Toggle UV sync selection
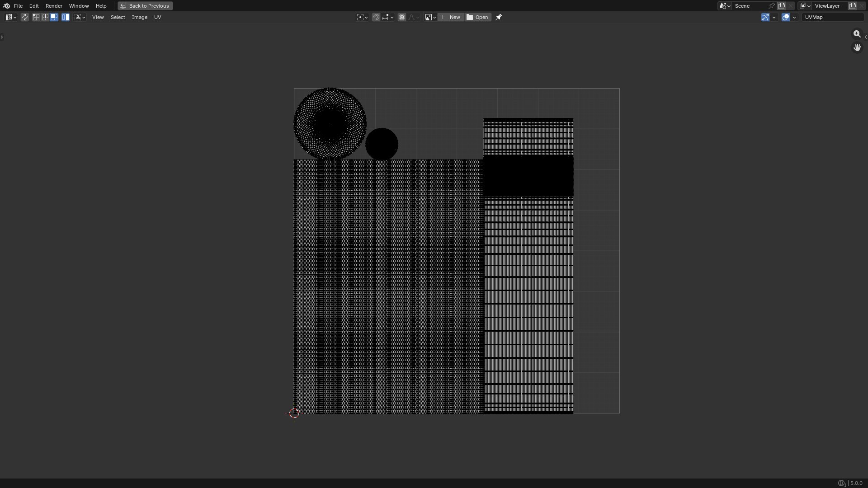This screenshot has height=488, width=868. 25,17
